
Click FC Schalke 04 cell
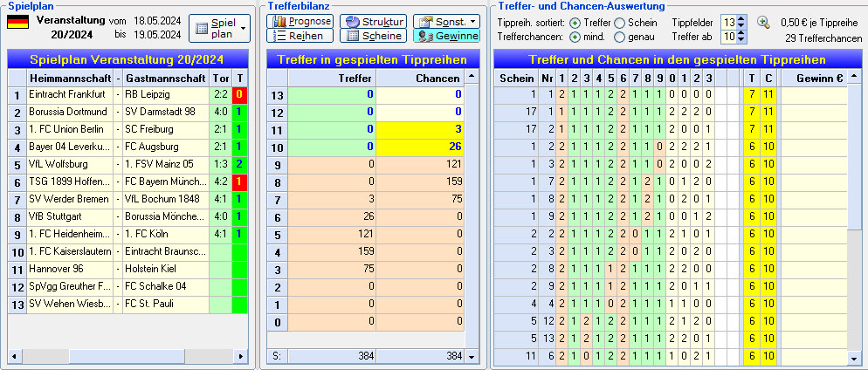coord(166,286)
